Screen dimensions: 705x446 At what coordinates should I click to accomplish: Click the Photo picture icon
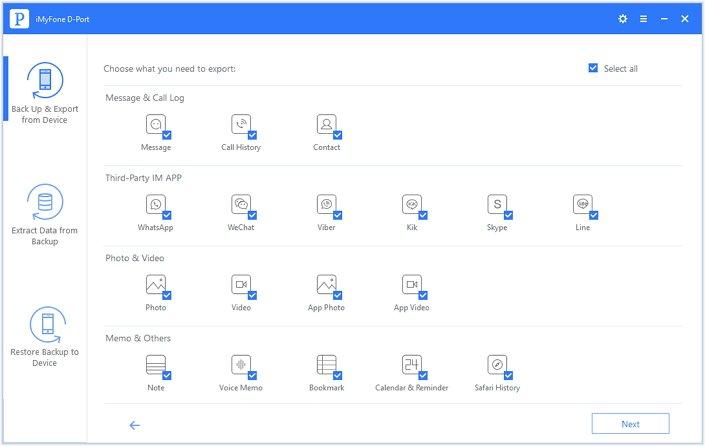pyautogui.click(x=156, y=285)
